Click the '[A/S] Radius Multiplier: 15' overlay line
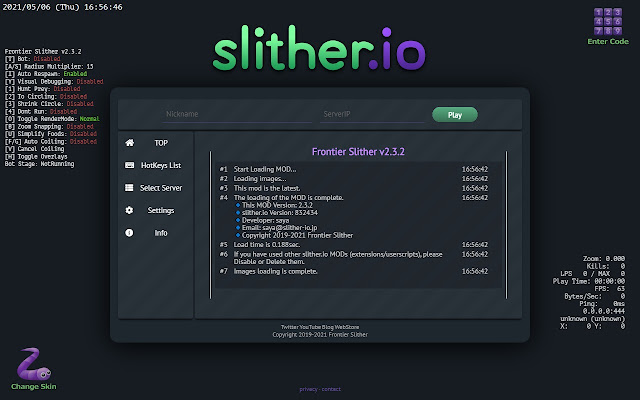Image resolution: width=640 pixels, height=400 pixels. [49, 67]
